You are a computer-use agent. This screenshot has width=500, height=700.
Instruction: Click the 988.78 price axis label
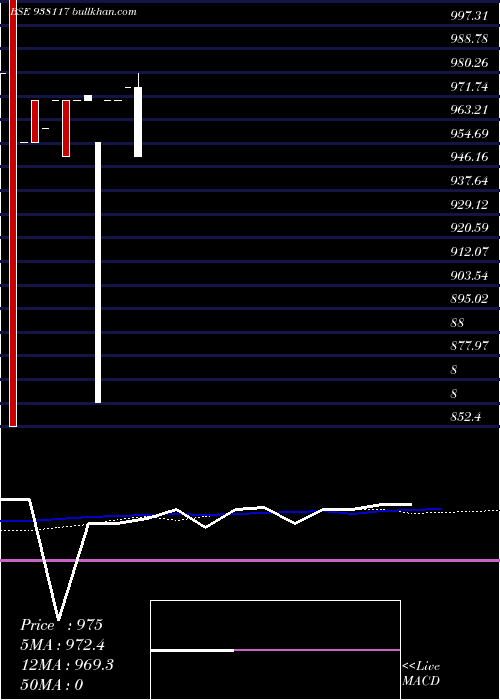pyautogui.click(x=469, y=39)
